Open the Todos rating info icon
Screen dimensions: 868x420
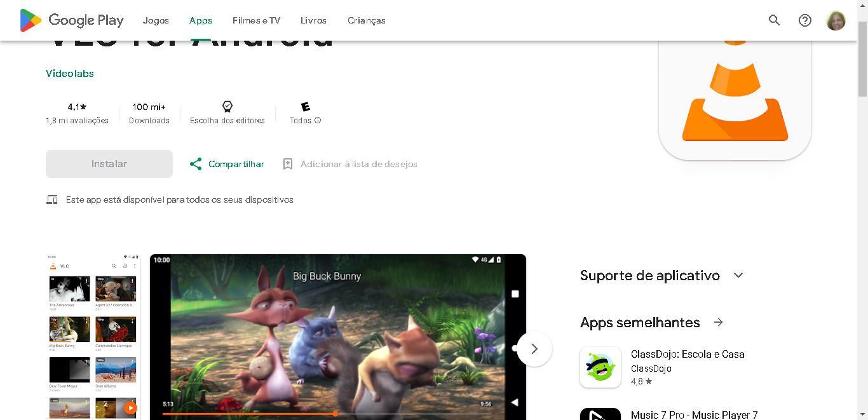(318, 120)
